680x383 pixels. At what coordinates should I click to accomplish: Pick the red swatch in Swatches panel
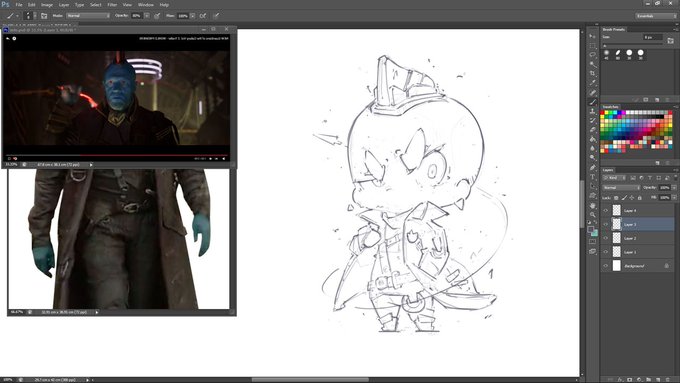tap(602, 113)
